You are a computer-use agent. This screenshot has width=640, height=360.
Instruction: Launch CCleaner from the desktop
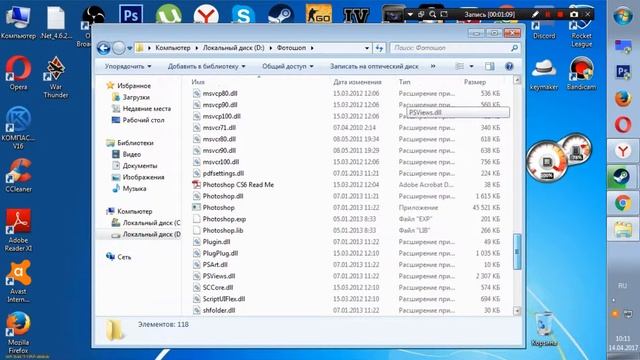(x=18, y=176)
